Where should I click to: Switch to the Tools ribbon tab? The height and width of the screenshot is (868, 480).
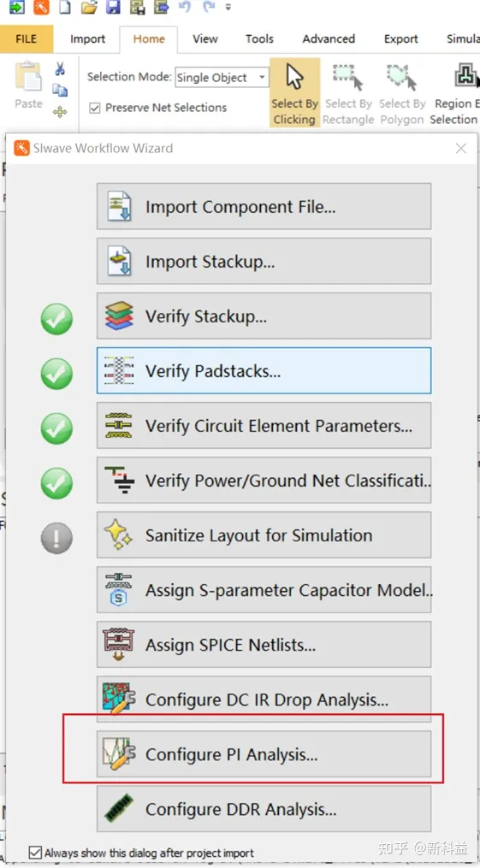(x=259, y=38)
